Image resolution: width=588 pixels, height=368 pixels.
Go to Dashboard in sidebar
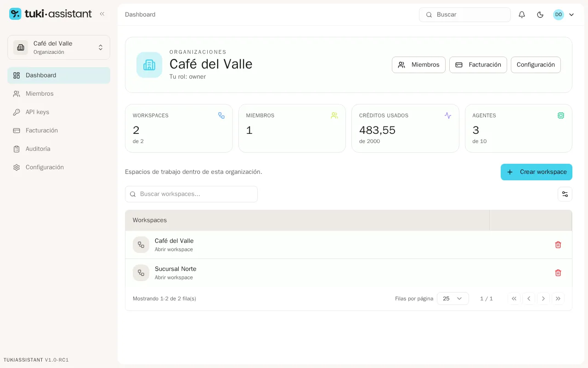tap(59, 75)
